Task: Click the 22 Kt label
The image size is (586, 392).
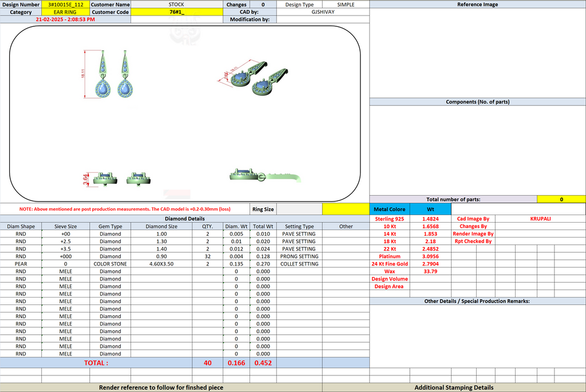Action: click(390, 249)
